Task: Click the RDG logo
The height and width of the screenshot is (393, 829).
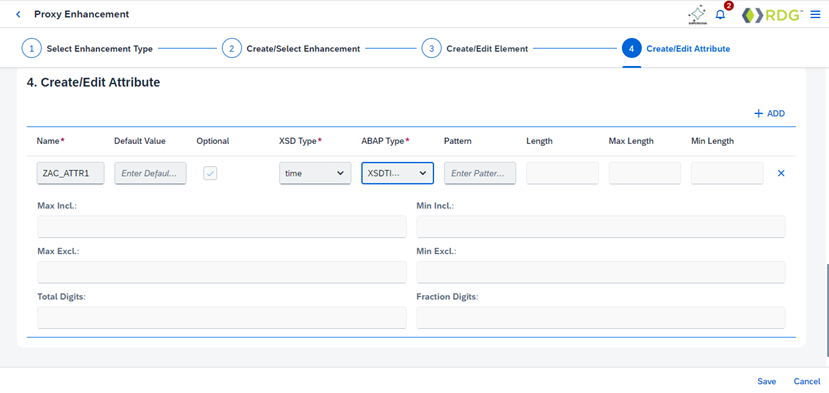Action: tap(772, 15)
